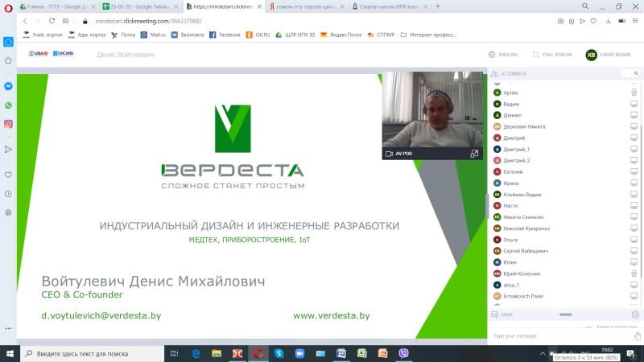Click the three-dots sidebar setup button

pos(8,328)
